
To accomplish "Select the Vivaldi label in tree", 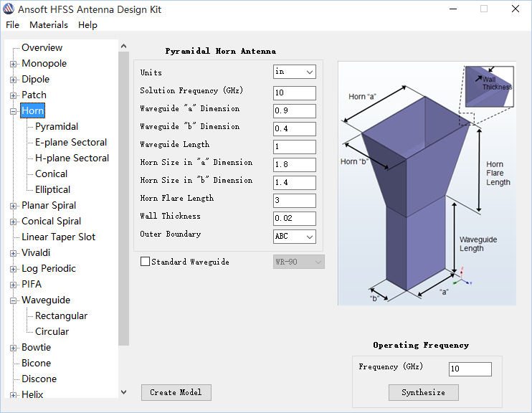I will (x=36, y=253).
